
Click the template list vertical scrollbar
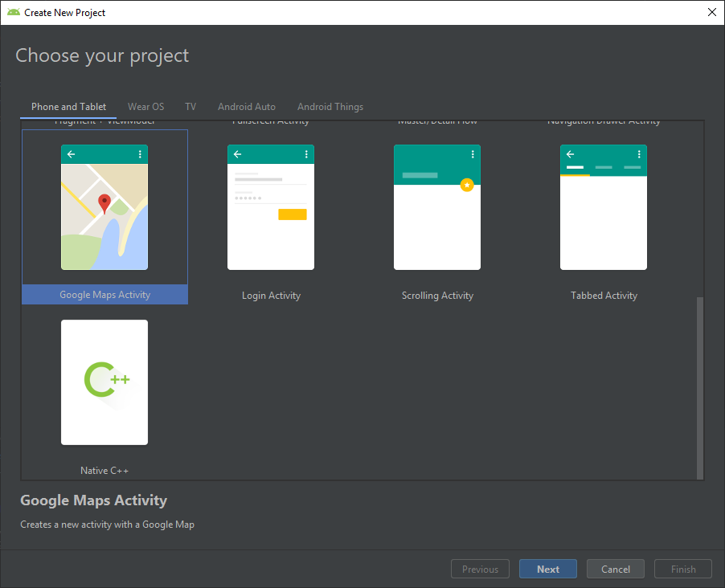tap(699, 386)
